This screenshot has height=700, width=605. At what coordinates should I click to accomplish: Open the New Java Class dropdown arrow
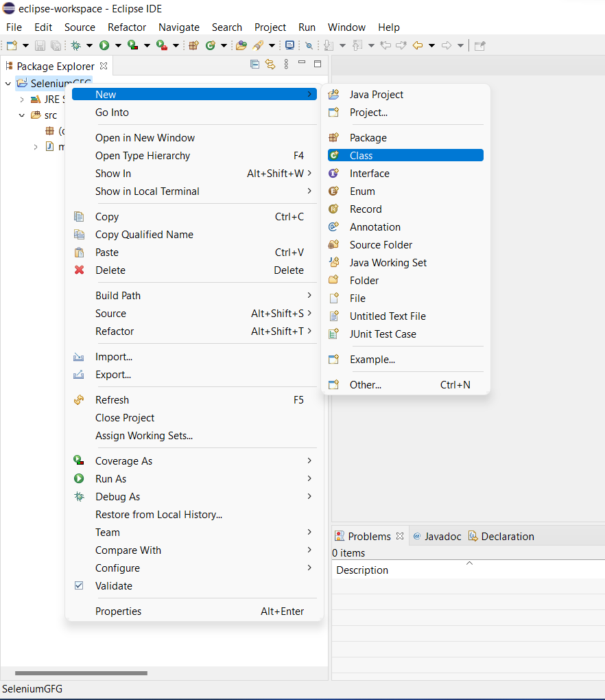pyautogui.click(x=224, y=45)
